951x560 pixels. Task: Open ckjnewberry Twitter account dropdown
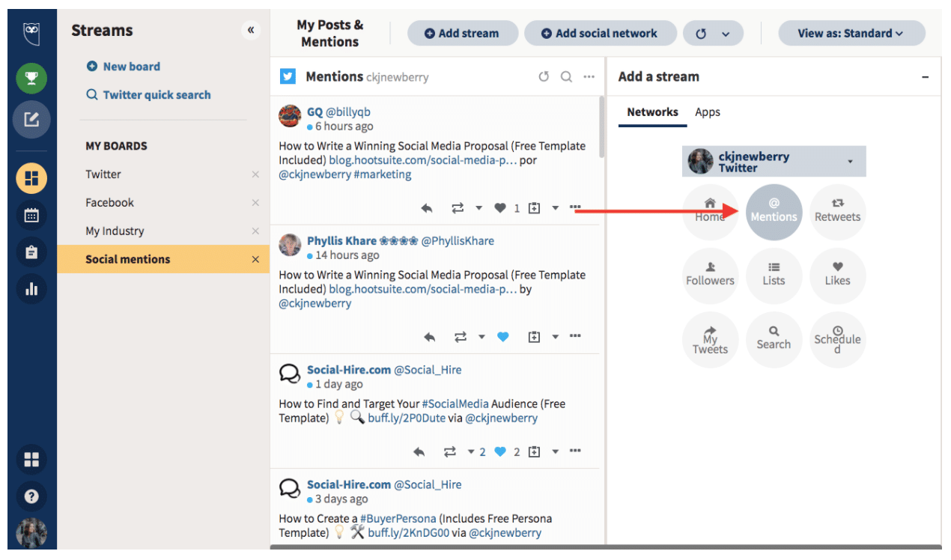tap(774, 162)
